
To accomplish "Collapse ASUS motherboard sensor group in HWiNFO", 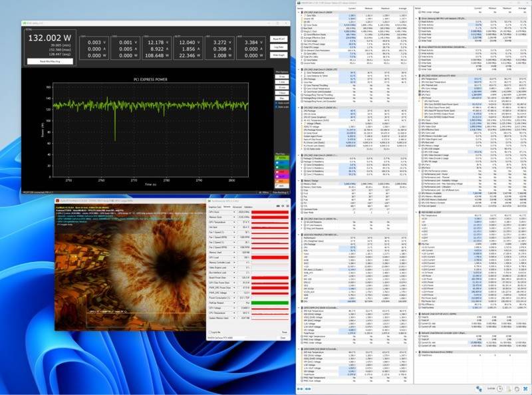I will (x=299, y=235).
